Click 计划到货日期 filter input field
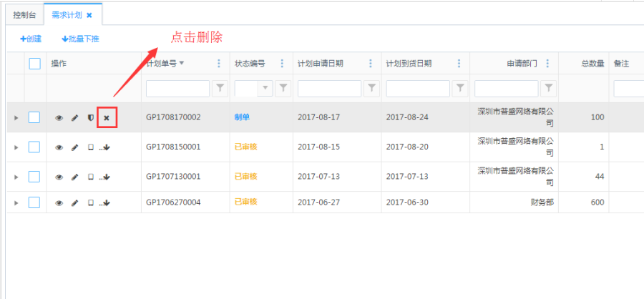This screenshot has height=299, width=644. [x=418, y=89]
